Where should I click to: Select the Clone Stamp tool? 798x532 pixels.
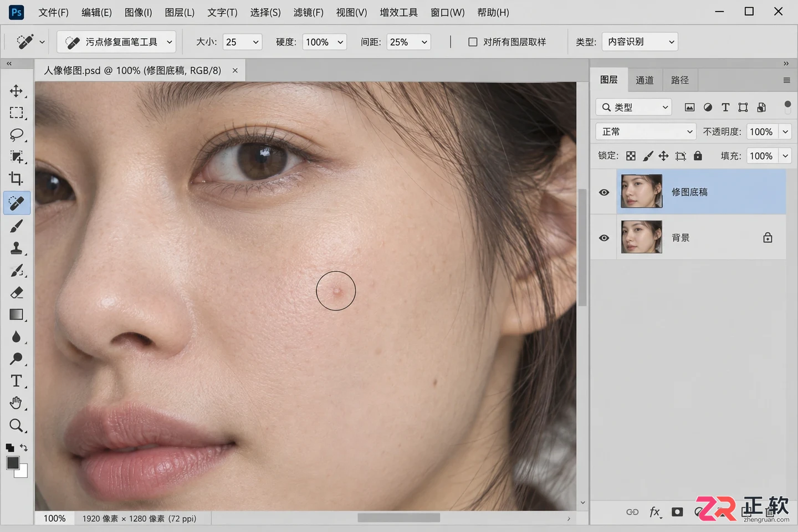(17, 248)
